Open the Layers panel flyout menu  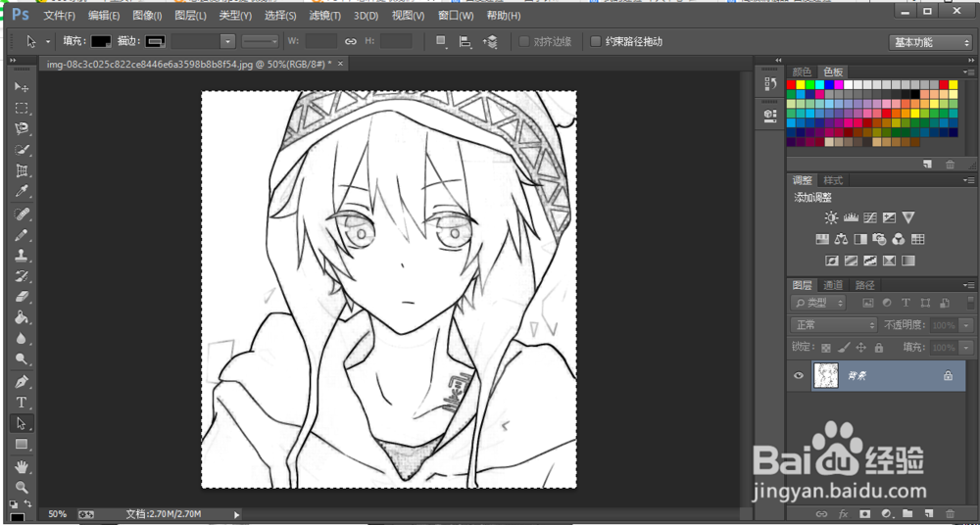[x=967, y=285]
